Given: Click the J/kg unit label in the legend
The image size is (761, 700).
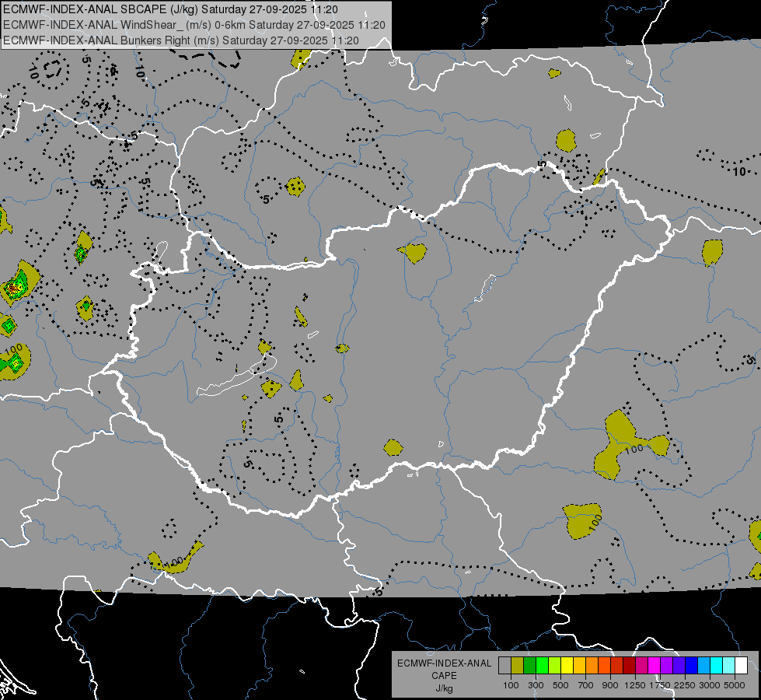Looking at the screenshot, I should tap(444, 688).
